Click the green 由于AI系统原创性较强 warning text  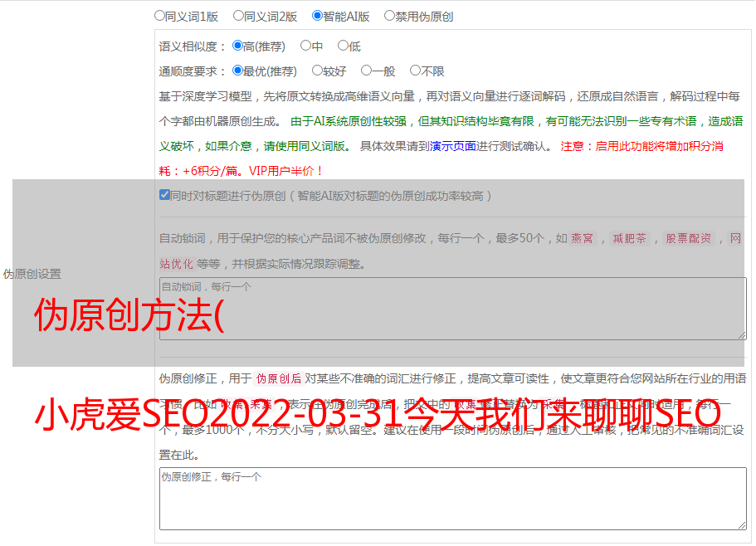pyautogui.click(x=451, y=134)
